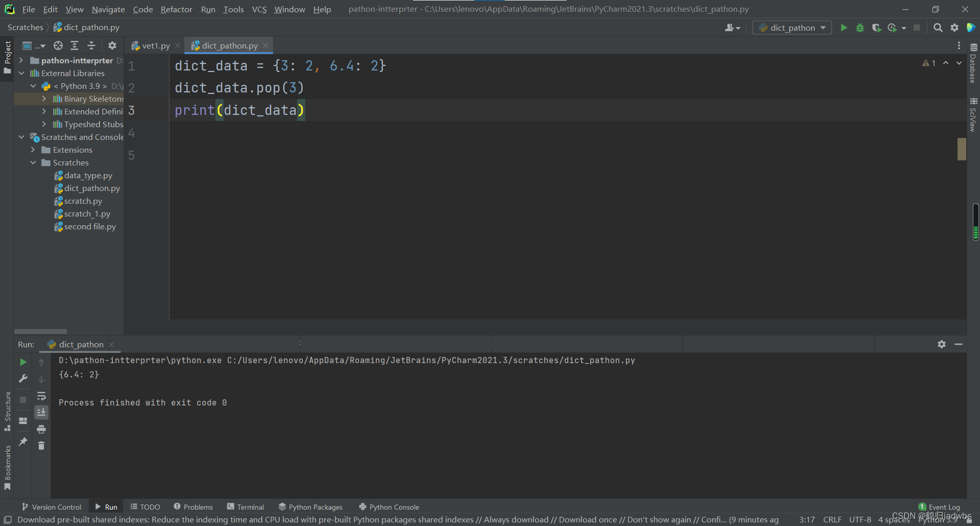980x526 pixels.
Task: Open the TODO tool window
Action: point(145,507)
